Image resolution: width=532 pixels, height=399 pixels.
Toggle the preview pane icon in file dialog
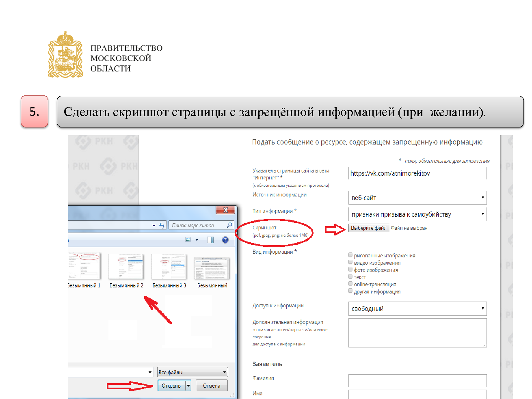point(210,240)
